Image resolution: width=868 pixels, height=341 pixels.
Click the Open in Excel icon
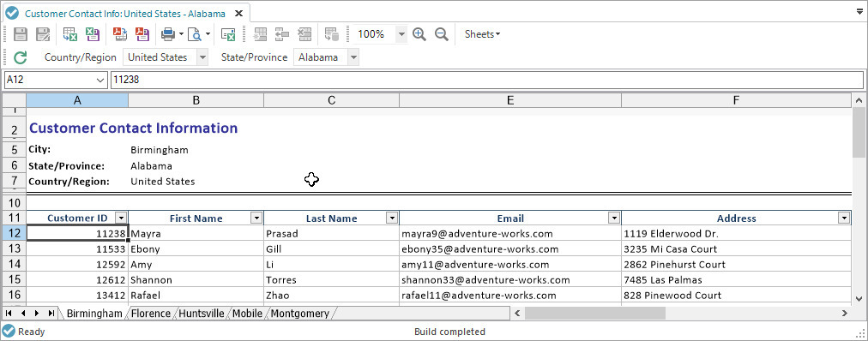point(228,34)
